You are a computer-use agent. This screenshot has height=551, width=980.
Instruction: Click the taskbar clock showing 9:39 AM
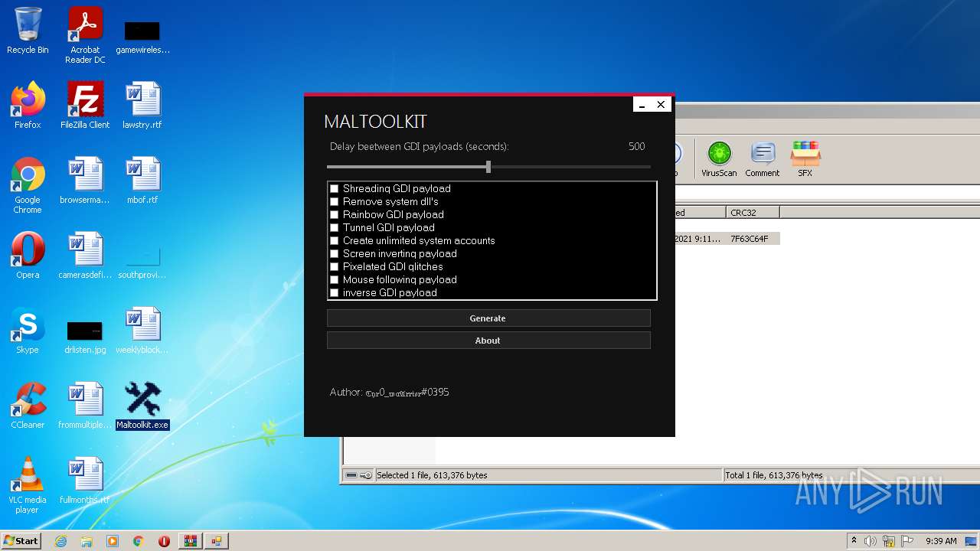point(941,541)
